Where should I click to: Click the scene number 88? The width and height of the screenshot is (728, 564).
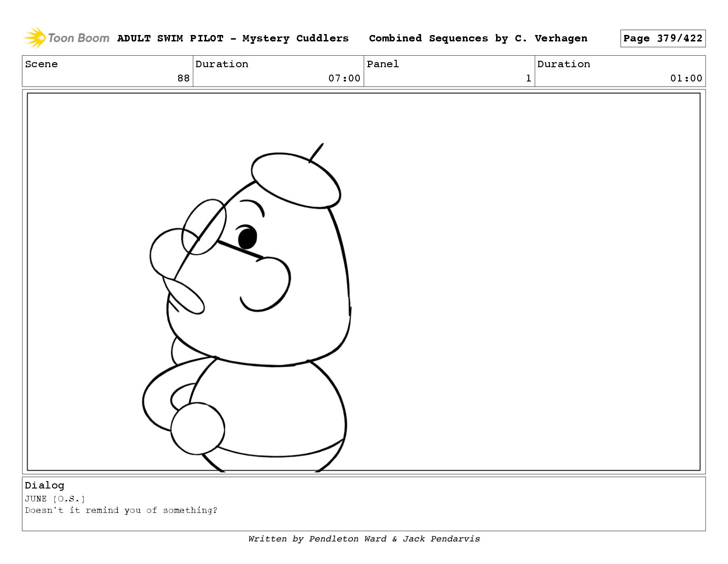coord(184,78)
